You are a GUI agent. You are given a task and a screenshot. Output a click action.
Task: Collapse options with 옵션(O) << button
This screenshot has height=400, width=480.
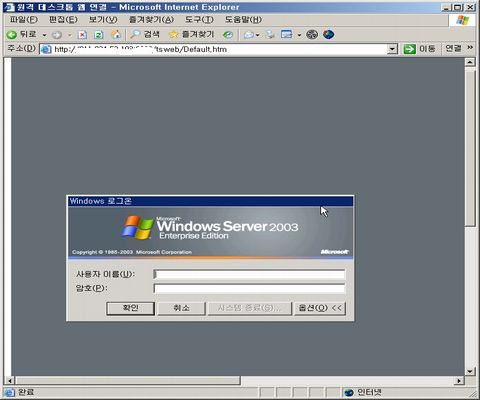(x=320, y=308)
